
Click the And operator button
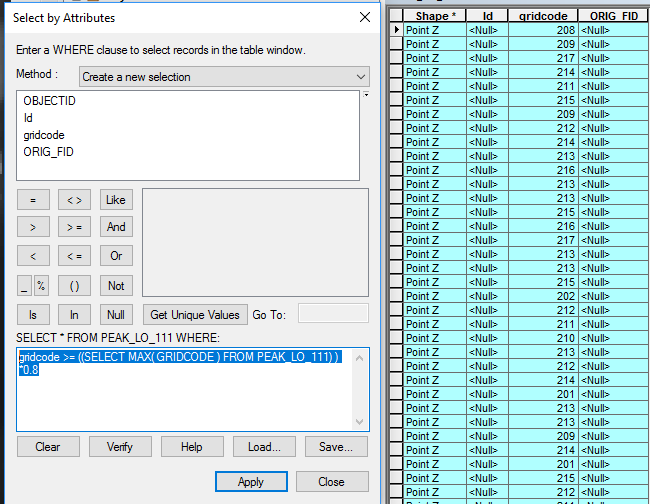click(x=116, y=227)
